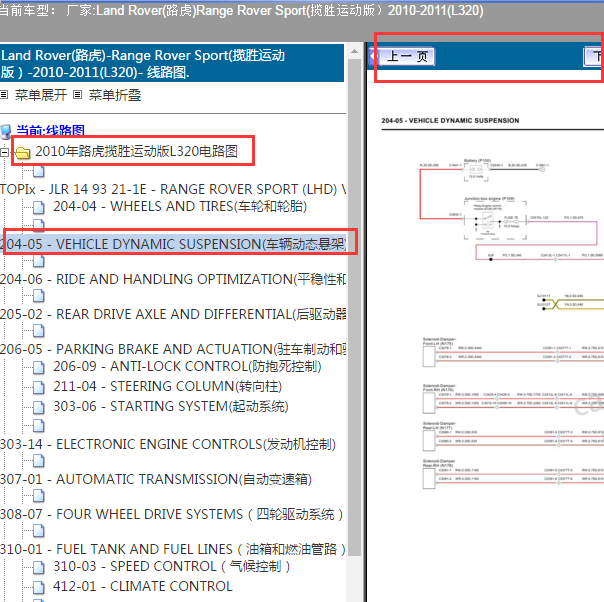Click scroll-up arrow of the tree panel
Image resolution: width=604 pixels, height=602 pixels.
tap(354, 51)
